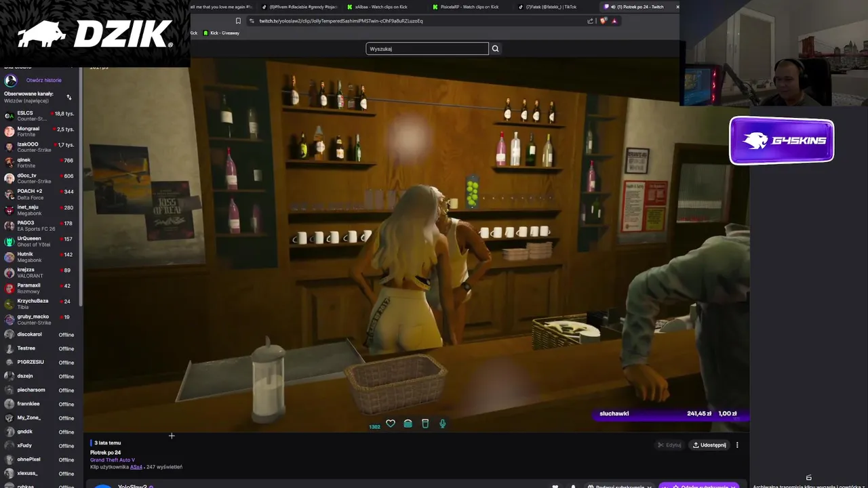The image size is (868, 488).
Task: Open the gruby_macko Counter-Strike channel
Action: [41, 319]
